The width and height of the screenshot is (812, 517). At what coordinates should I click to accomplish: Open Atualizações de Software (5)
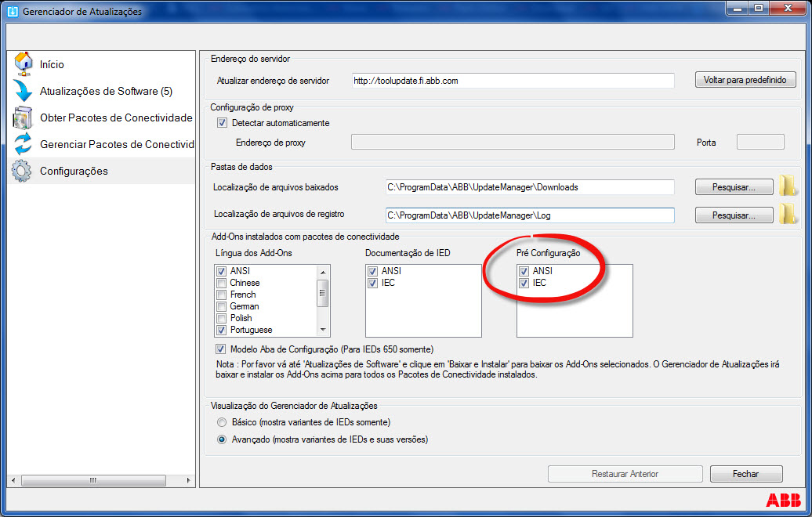pos(106,91)
